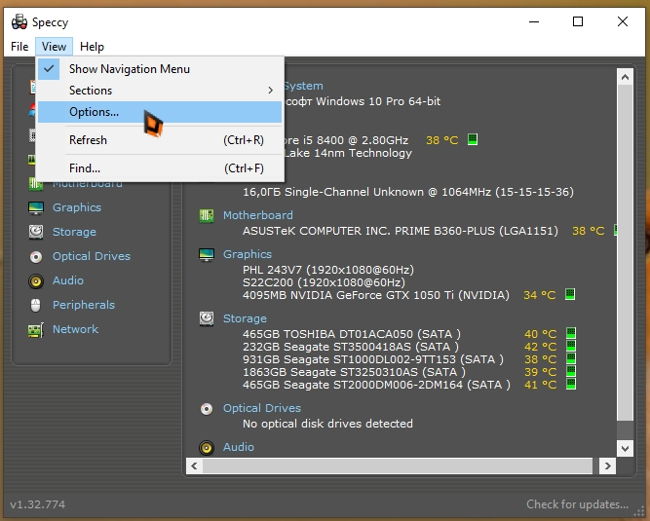
Task: Click the Audio speaker icon in sidebar
Action: click(x=36, y=281)
